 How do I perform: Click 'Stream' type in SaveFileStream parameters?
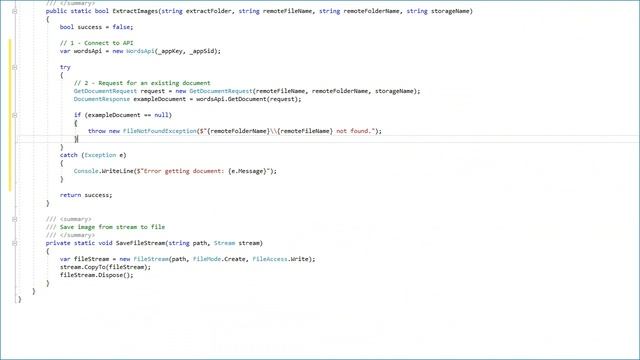[x=224, y=243]
